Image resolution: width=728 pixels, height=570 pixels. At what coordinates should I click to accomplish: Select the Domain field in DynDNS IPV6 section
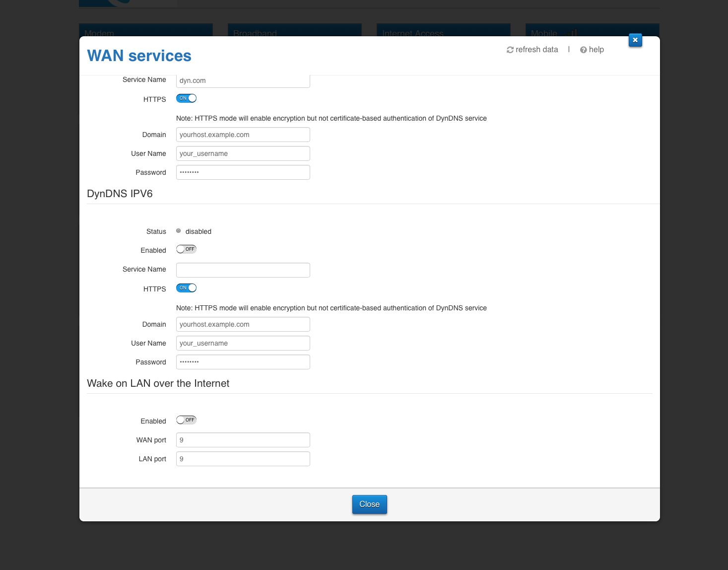[243, 324]
